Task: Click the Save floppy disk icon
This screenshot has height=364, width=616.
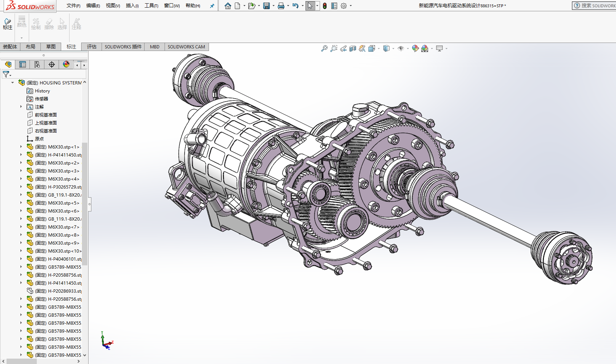Action: pos(266,6)
